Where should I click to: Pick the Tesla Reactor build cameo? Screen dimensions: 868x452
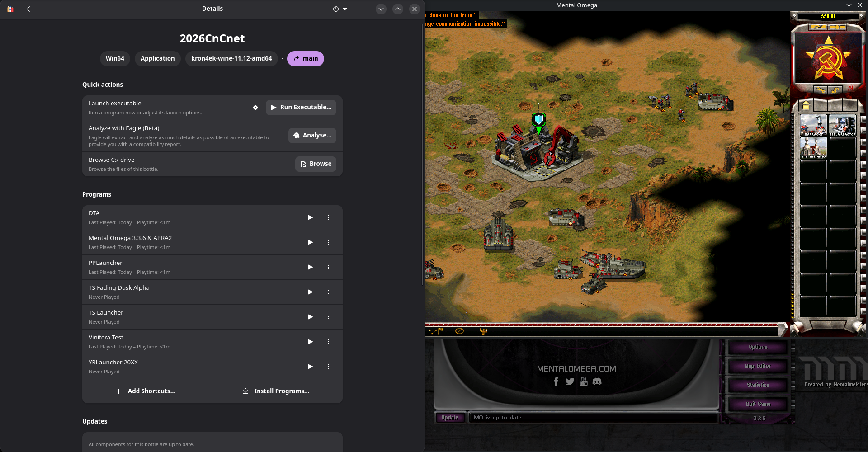click(842, 125)
